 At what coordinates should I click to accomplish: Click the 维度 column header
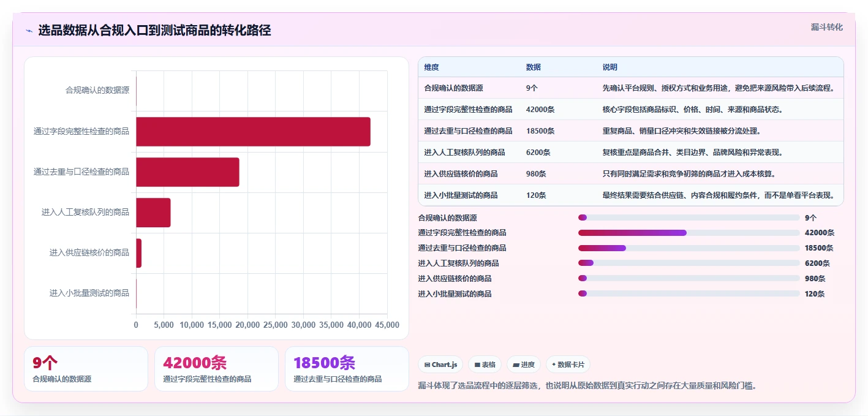click(431, 67)
